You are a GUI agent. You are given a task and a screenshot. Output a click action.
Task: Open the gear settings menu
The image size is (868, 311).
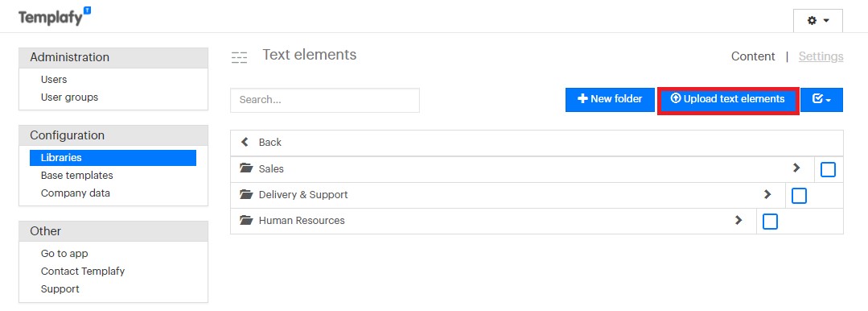[x=817, y=20]
